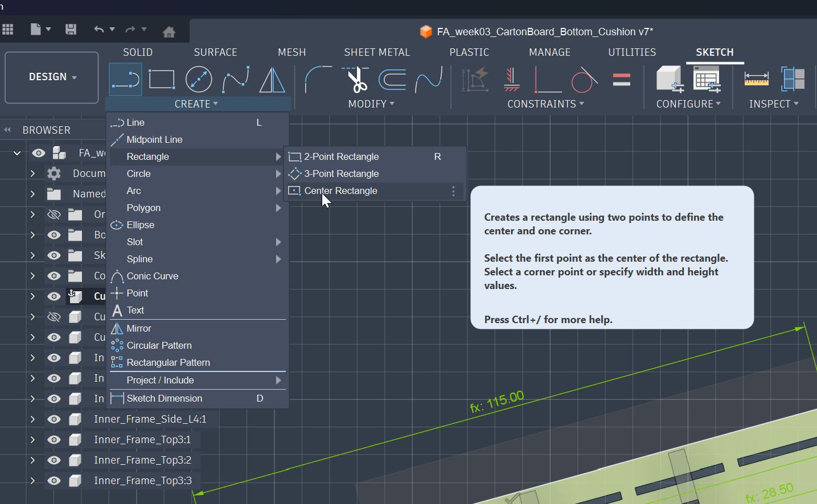This screenshot has width=817, height=504.
Task: Collapse the FA_w root tree node
Action: pos(17,153)
